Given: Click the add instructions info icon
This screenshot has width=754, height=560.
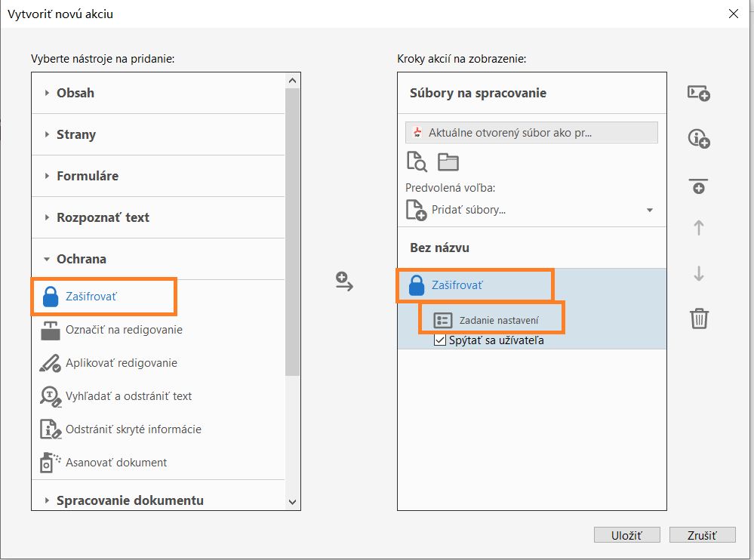Looking at the screenshot, I should 698,139.
